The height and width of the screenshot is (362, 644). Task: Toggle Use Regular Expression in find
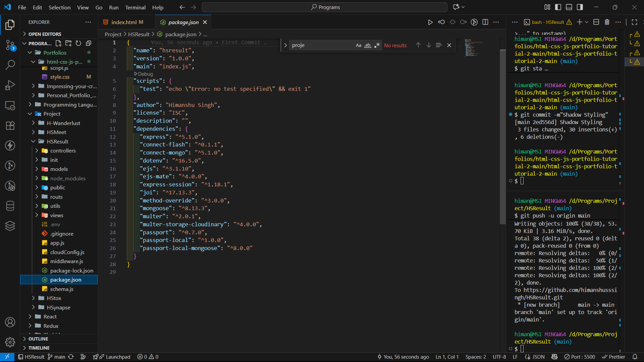(377, 45)
